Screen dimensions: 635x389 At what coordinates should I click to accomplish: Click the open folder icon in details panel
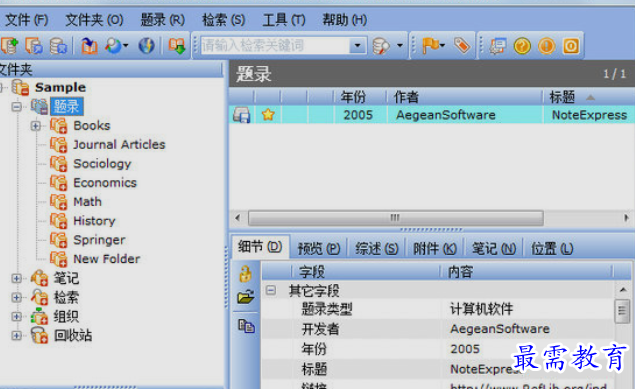(x=245, y=298)
